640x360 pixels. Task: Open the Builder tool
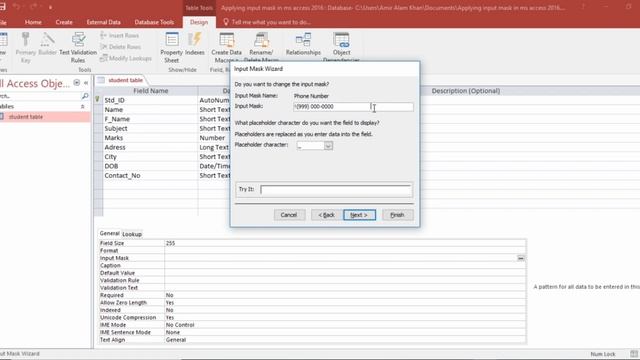pos(47,44)
